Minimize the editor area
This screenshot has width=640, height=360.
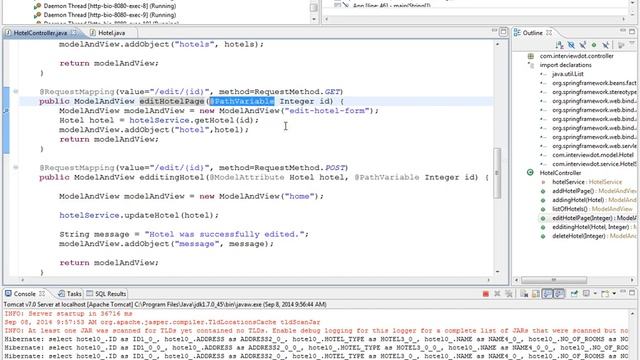(x=494, y=31)
